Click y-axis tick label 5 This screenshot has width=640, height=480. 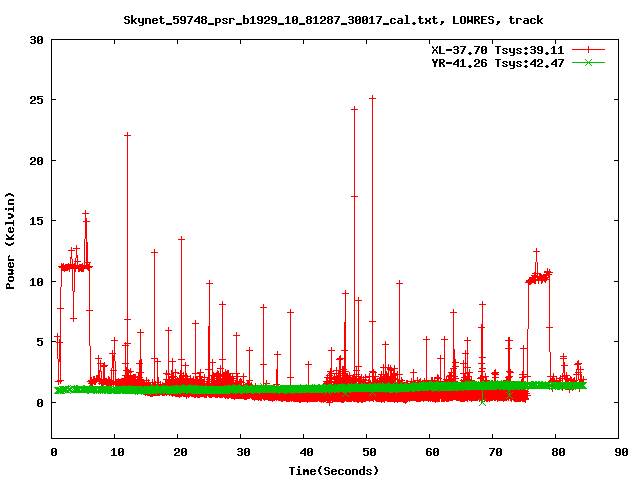(x=40, y=342)
